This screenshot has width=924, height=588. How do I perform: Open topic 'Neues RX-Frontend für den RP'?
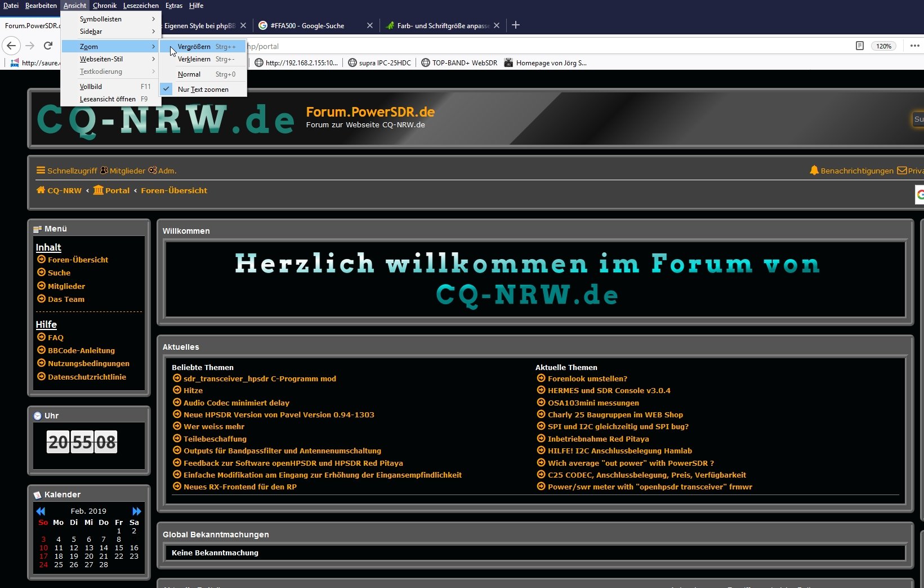click(x=240, y=487)
